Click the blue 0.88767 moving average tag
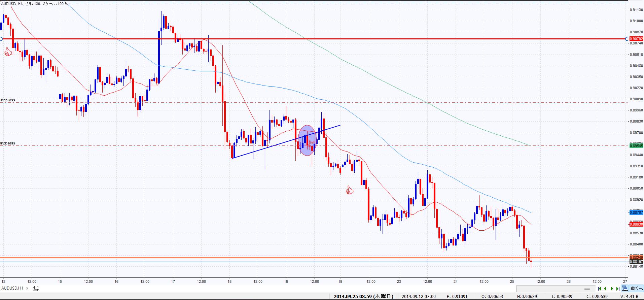The image size is (644, 300). click(x=636, y=212)
